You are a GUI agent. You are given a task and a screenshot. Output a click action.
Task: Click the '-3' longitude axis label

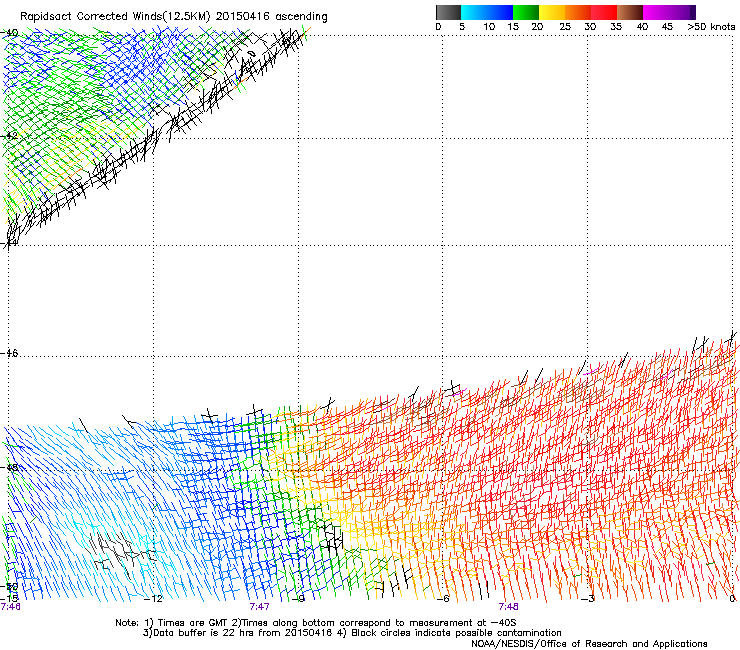[x=588, y=599]
